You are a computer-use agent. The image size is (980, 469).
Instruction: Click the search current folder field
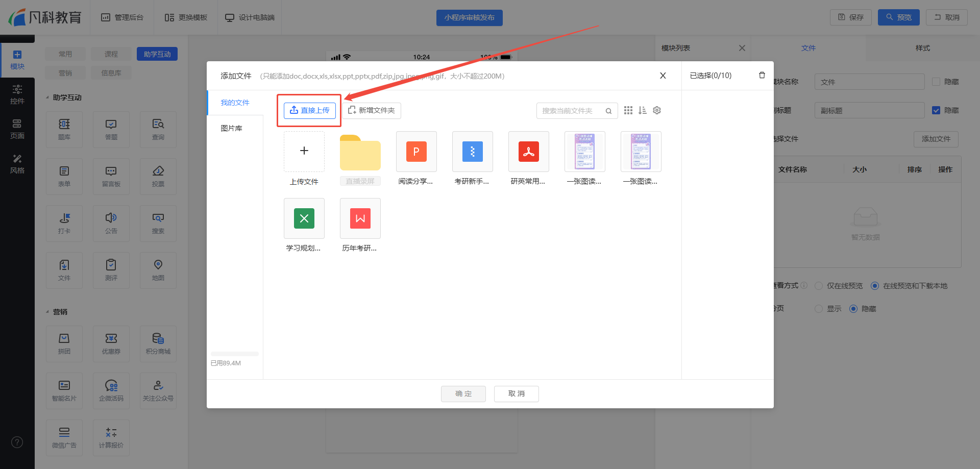point(571,111)
